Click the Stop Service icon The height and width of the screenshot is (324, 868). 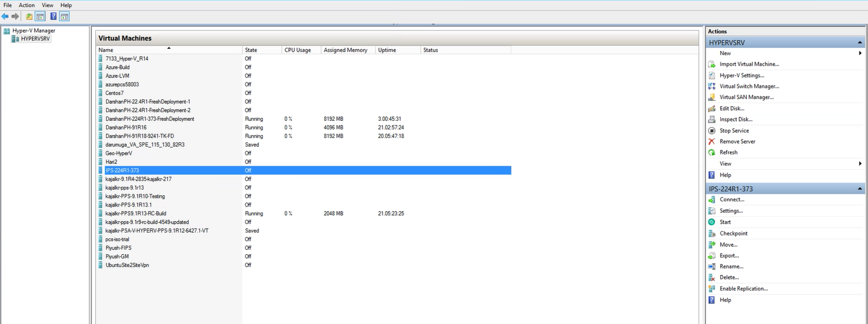(x=712, y=131)
